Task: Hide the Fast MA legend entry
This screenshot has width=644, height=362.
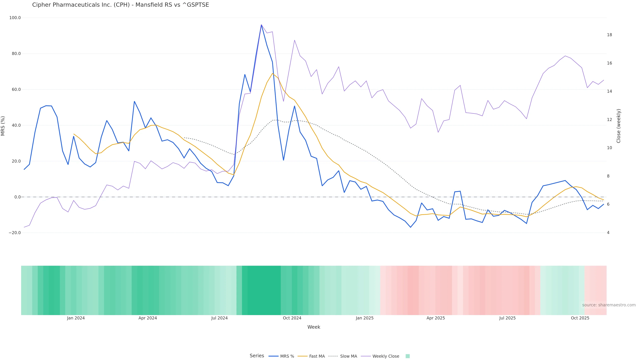Action: click(x=317, y=356)
